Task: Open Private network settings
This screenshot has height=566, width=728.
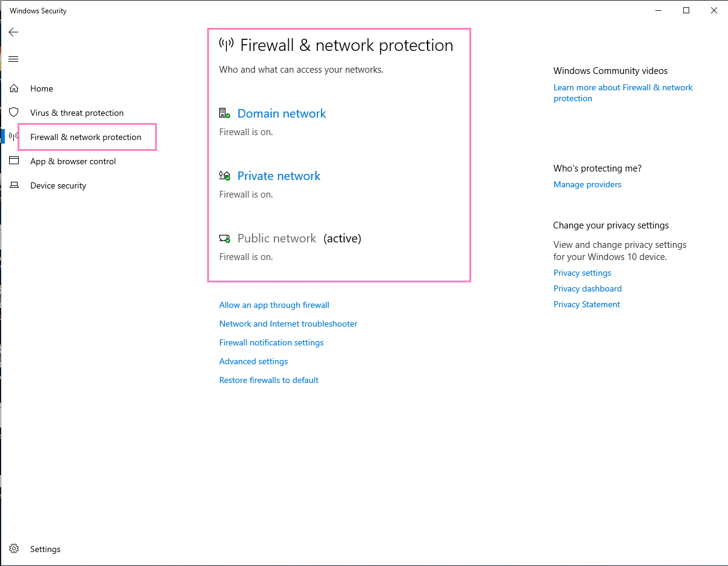Action: (279, 176)
